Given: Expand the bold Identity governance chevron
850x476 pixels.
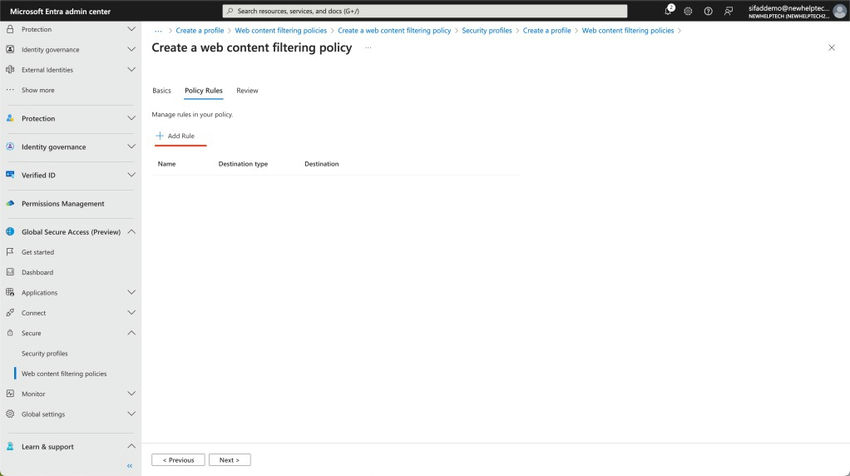Looking at the screenshot, I should pos(131,146).
